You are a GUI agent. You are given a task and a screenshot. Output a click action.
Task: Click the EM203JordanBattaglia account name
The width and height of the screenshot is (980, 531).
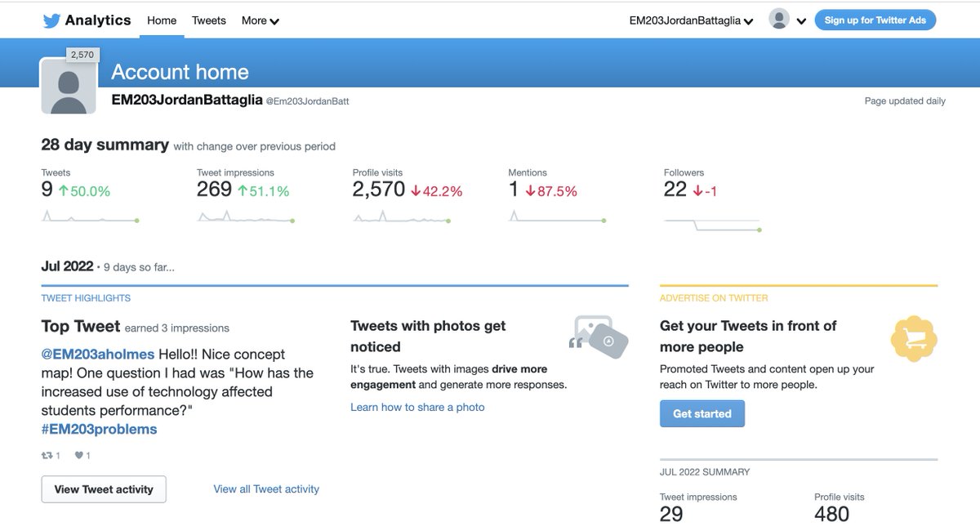(x=186, y=100)
